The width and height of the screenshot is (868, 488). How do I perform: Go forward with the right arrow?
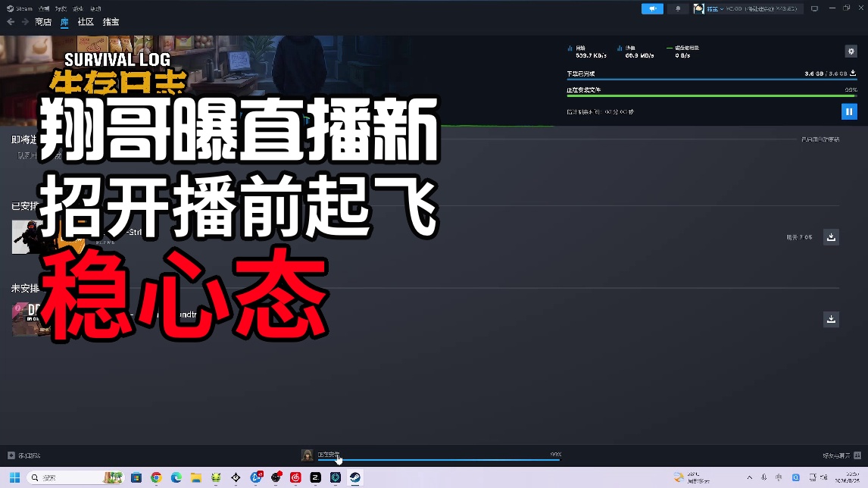pyautogui.click(x=25, y=22)
